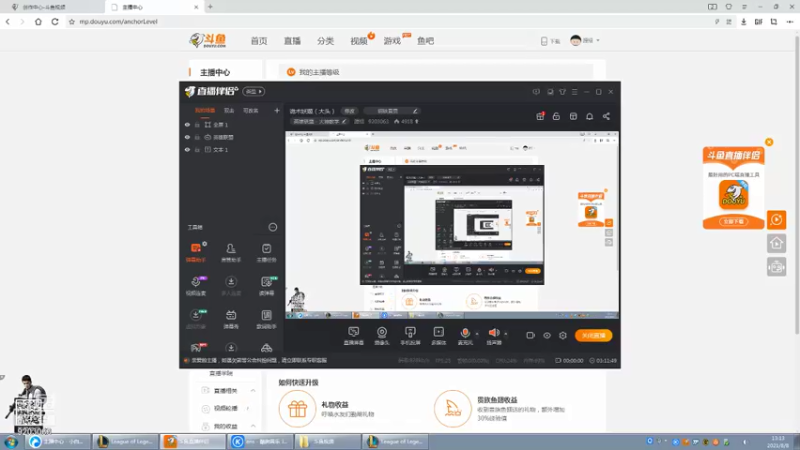
Task: Collapse the 直播相关 sidebar section
Action: coord(253,390)
